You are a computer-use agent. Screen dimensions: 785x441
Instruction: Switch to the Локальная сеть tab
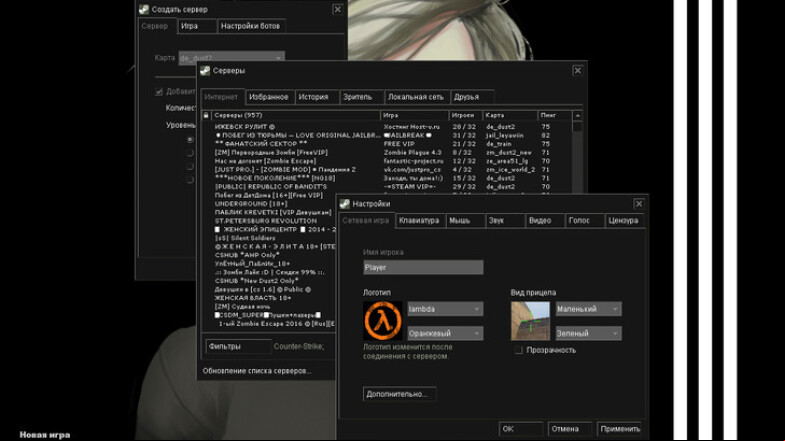click(x=417, y=97)
